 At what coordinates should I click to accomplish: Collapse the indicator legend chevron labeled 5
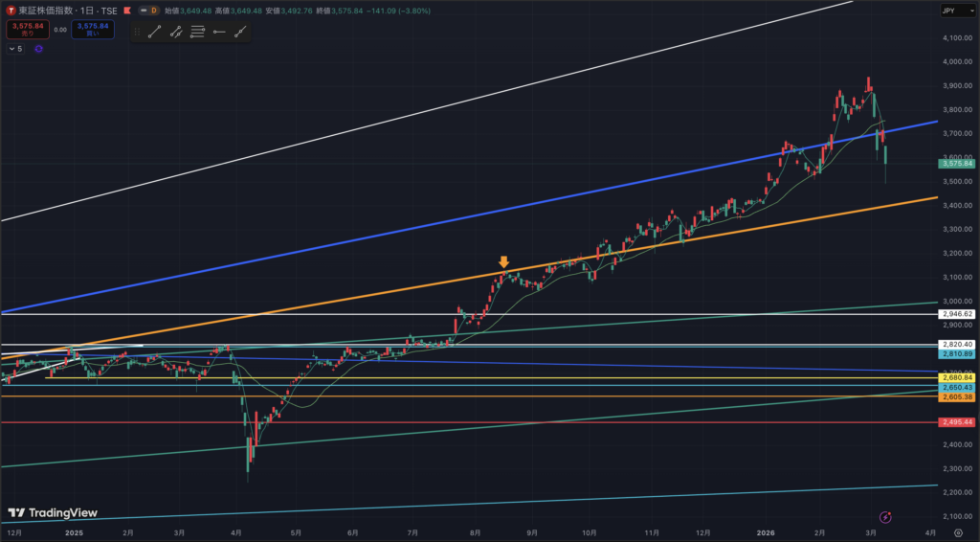[11, 48]
